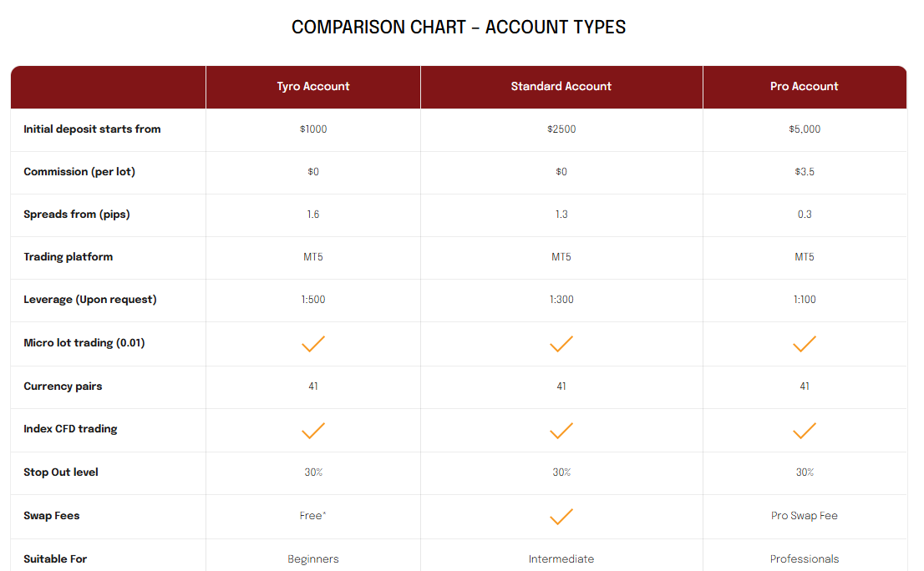Click the Standard Account micro lot checkmark
924x571 pixels.
(x=561, y=344)
